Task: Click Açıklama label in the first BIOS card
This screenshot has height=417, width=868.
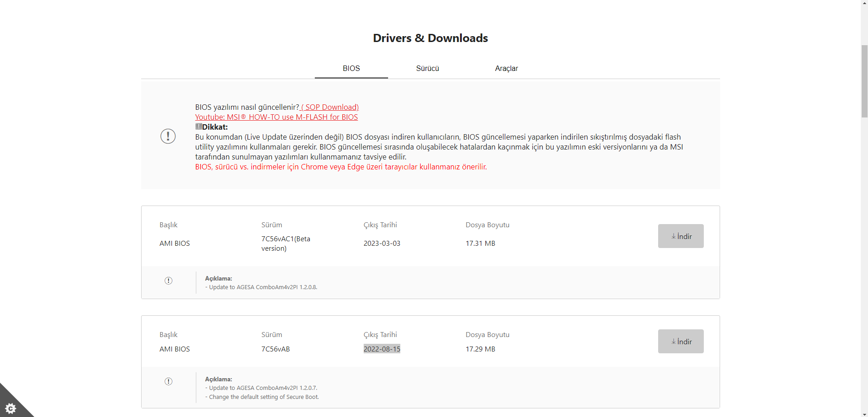Action: tap(218, 278)
